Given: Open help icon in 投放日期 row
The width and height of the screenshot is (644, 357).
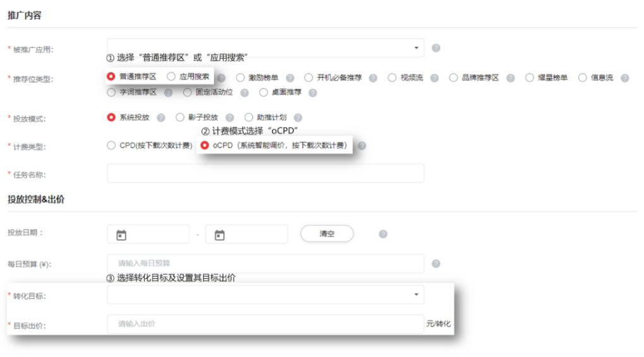Looking at the screenshot, I should (383, 234).
